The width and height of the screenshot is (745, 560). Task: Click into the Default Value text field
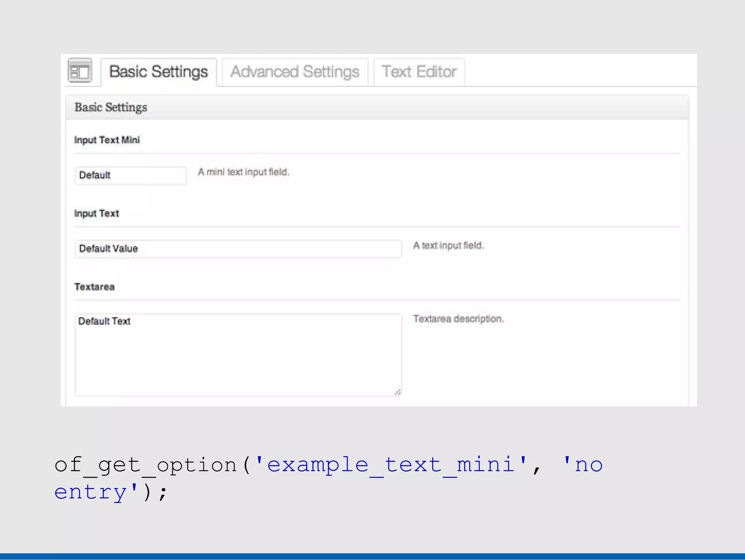238,249
